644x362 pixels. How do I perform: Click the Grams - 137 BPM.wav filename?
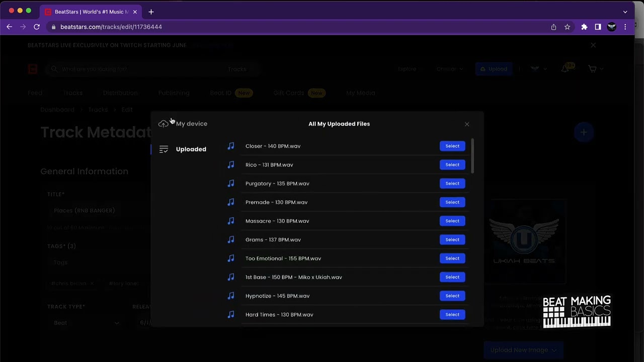pyautogui.click(x=273, y=239)
